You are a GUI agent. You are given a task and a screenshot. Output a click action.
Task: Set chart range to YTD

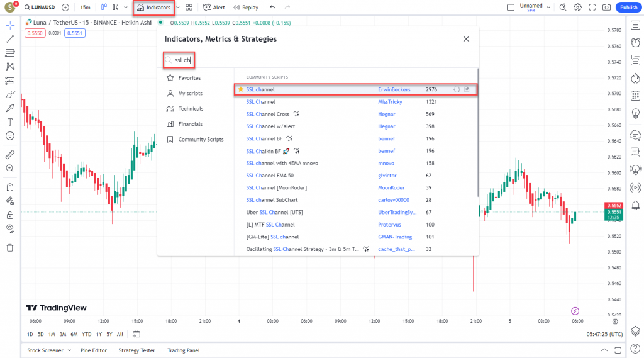point(87,334)
